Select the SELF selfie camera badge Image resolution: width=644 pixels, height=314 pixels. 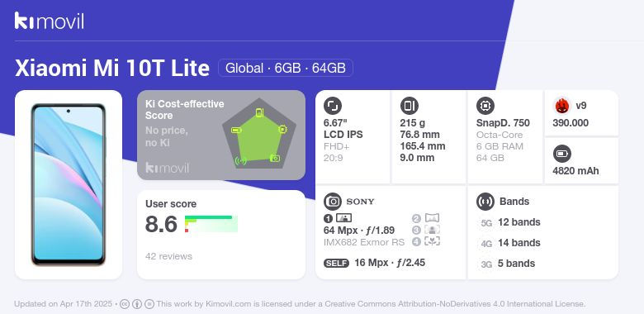[336, 263]
